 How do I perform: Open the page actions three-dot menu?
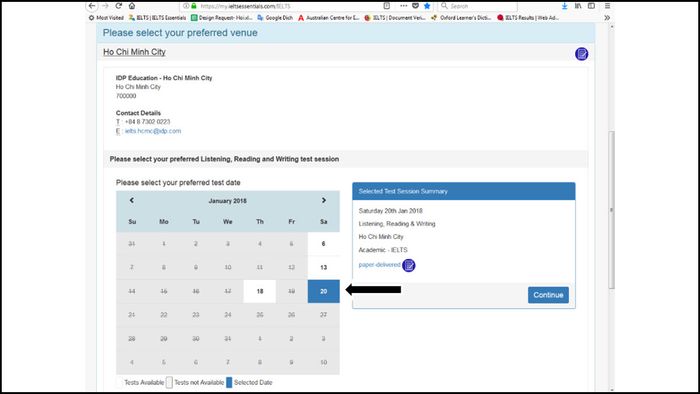[x=404, y=6]
